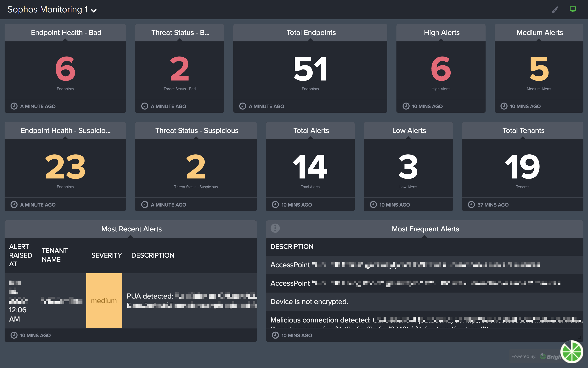Click clock icon in Endpoint Health - Suspicious widget
Screen dimensions: 588x368
[14, 204]
